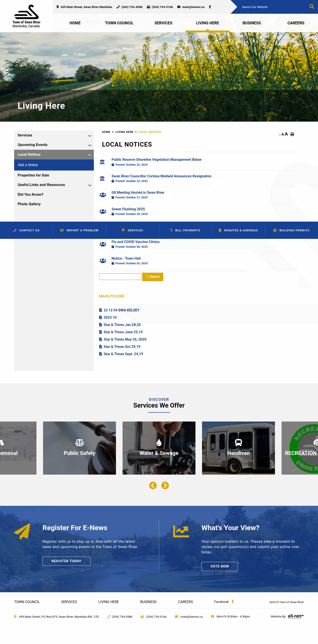Go to previous services carousel slide
318x644 pixels.
pyautogui.click(x=153, y=485)
